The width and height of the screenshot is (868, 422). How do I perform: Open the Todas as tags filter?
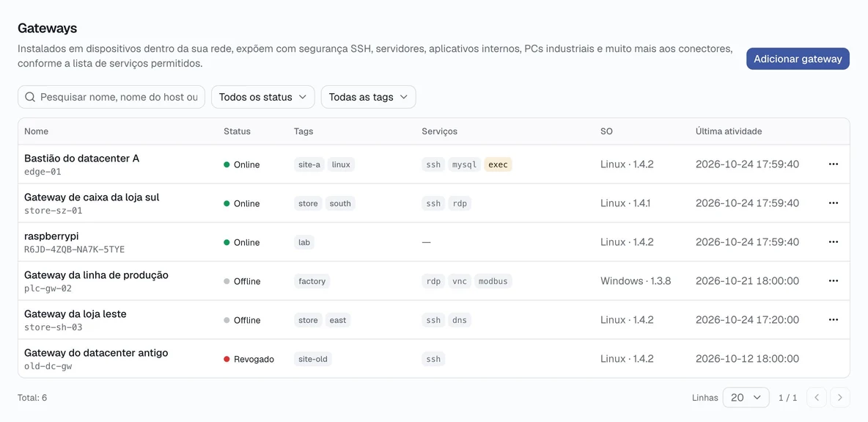coord(368,97)
